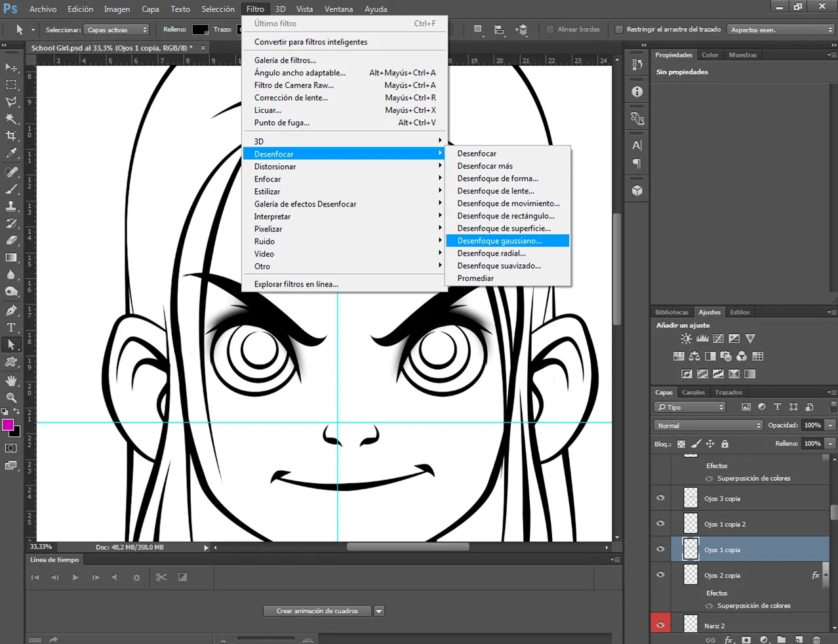Switch to the Canales tab
Screen dimensions: 838x644
(x=693, y=392)
